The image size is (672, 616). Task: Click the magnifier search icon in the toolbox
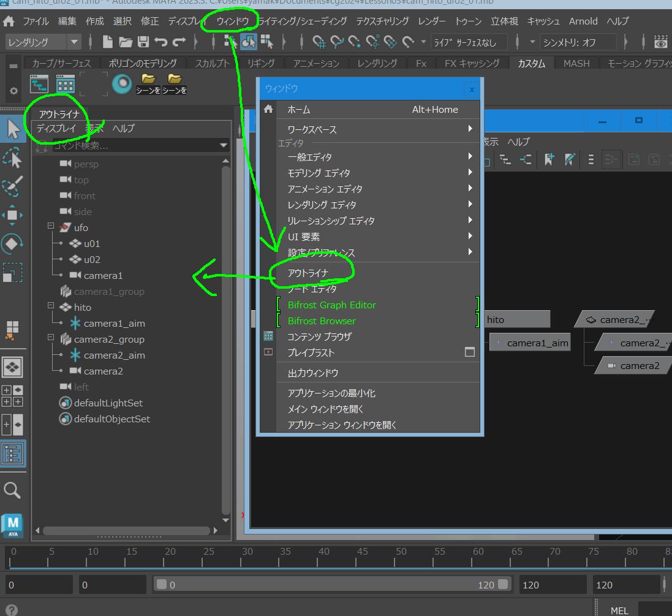pyautogui.click(x=12, y=490)
